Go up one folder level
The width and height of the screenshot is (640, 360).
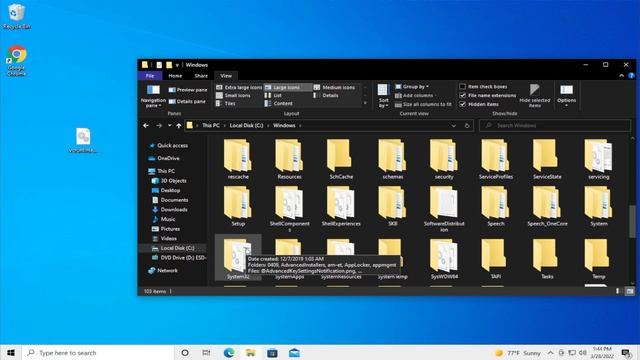pos(179,126)
